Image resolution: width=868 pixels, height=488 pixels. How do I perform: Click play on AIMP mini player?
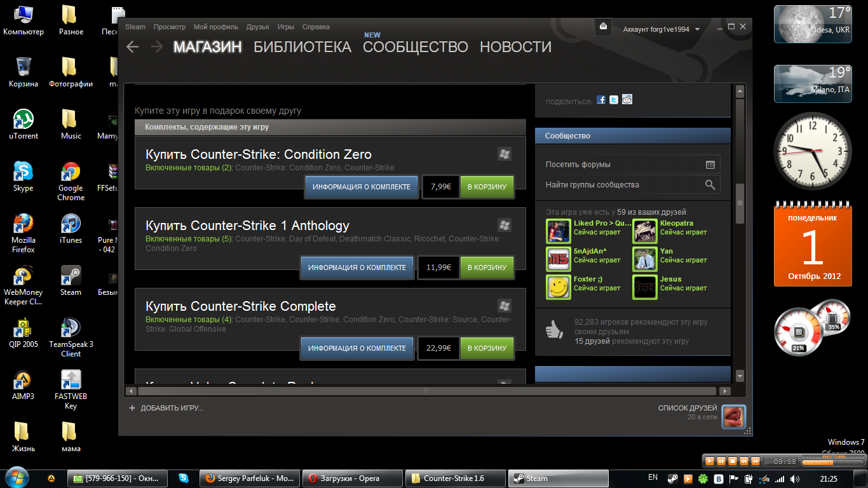point(710,461)
